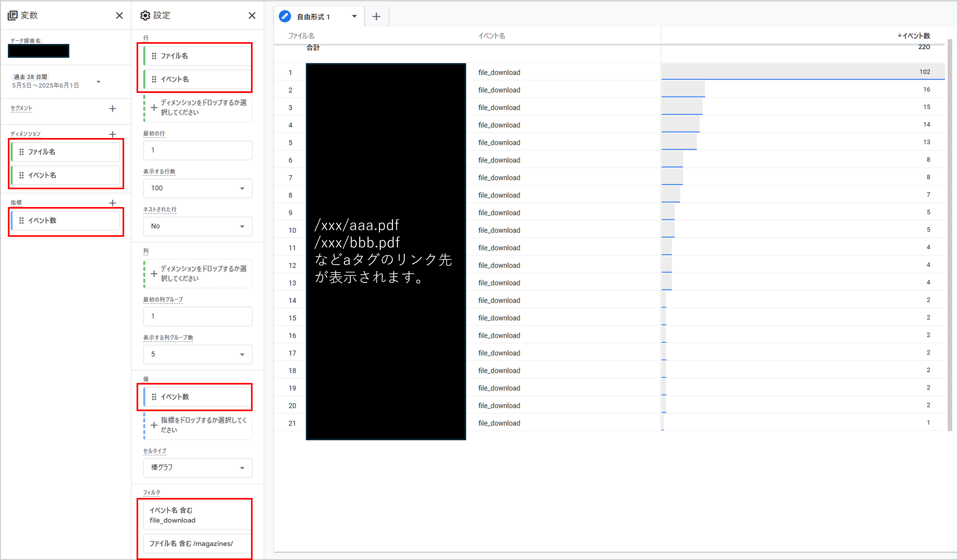Click the イベント名 含む file_download filter

coord(197,515)
